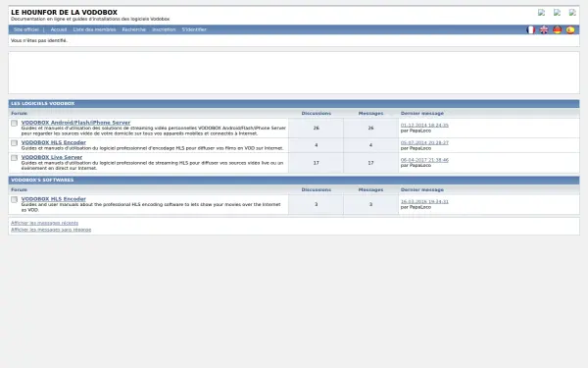Click the description of VODOBOX Live Server

click(x=152, y=166)
